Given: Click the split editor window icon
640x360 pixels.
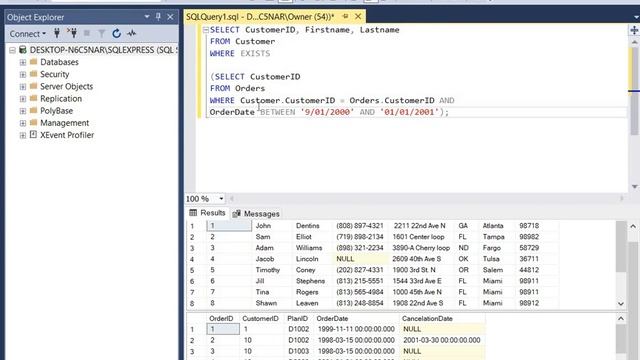Looking at the screenshot, I should [x=634, y=30].
